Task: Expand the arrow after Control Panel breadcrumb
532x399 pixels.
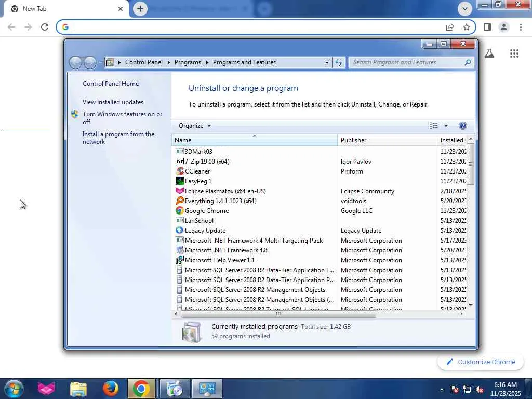Action: [169, 62]
